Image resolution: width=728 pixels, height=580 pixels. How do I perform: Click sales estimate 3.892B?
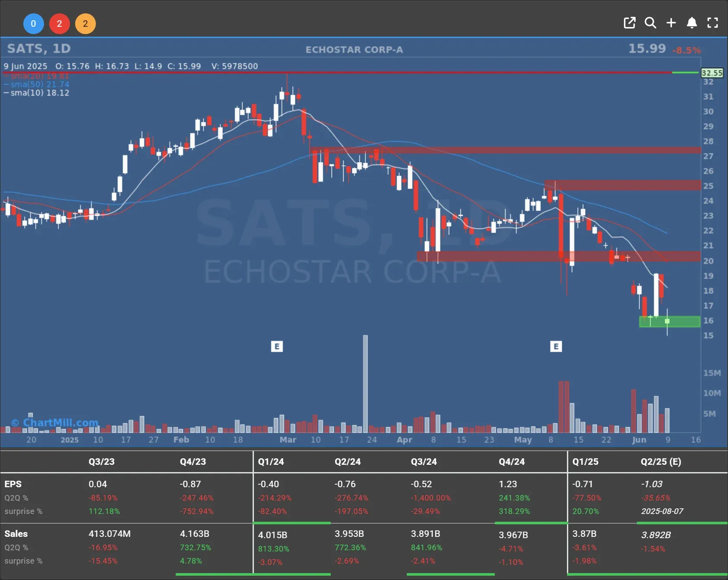(x=656, y=535)
